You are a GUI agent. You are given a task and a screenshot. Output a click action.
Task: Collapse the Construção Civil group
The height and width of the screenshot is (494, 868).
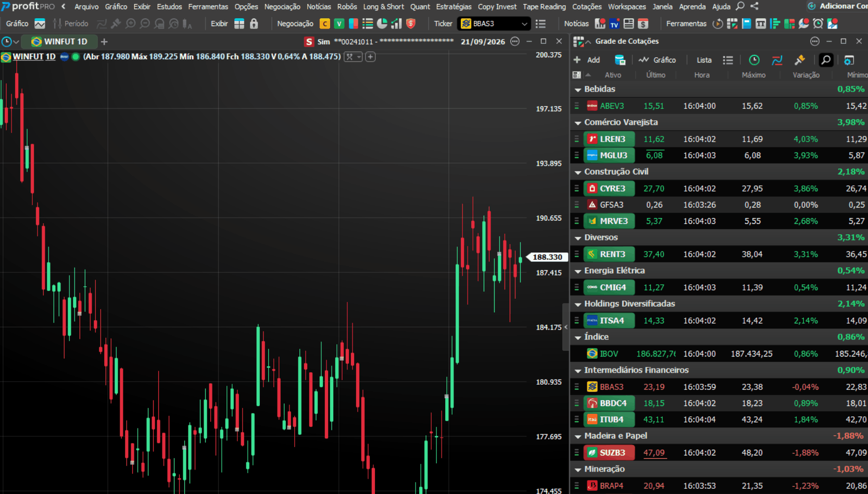(578, 172)
